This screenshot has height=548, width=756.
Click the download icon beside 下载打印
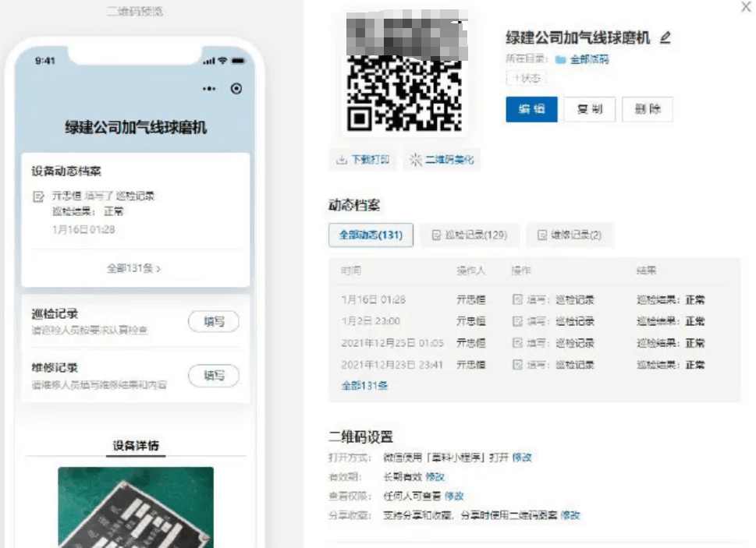pos(341,159)
